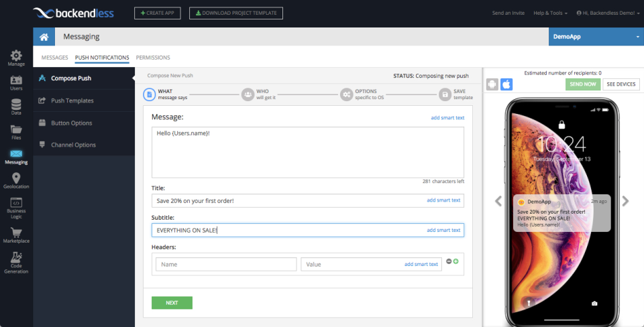
Task: Open Channel Options in the sidebar
Action: (84, 145)
